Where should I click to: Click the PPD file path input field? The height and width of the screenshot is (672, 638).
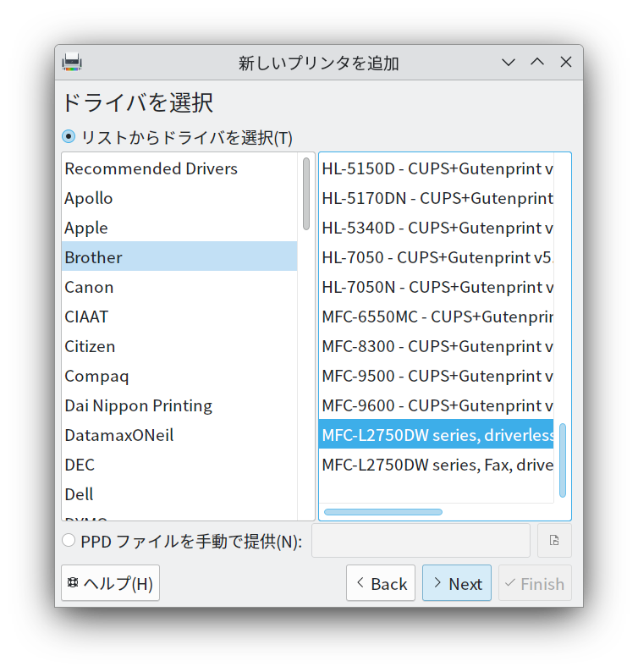point(421,541)
